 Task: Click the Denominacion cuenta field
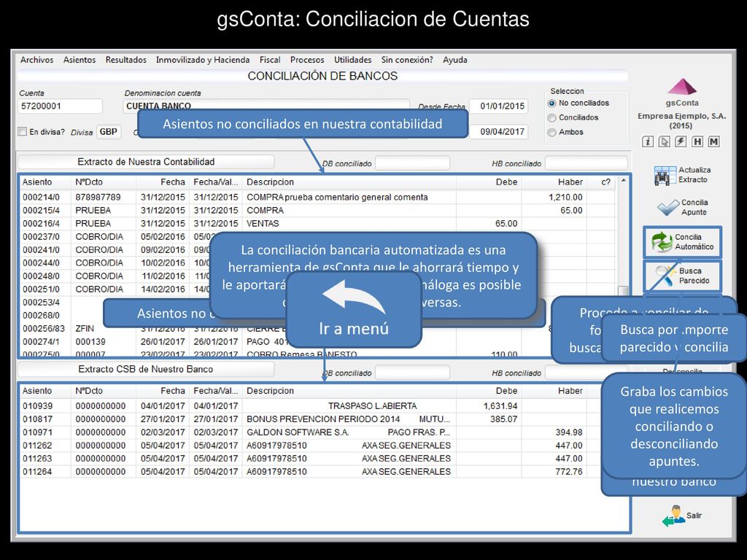tap(267, 105)
